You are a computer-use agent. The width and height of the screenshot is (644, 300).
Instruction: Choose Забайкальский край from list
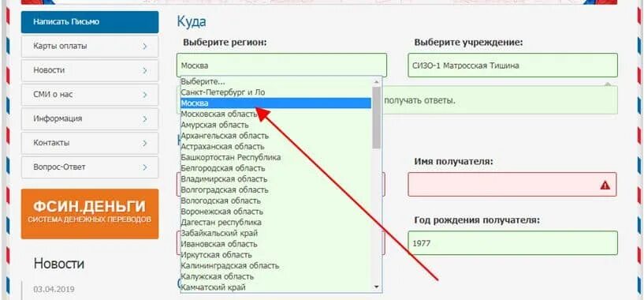[x=276, y=234]
